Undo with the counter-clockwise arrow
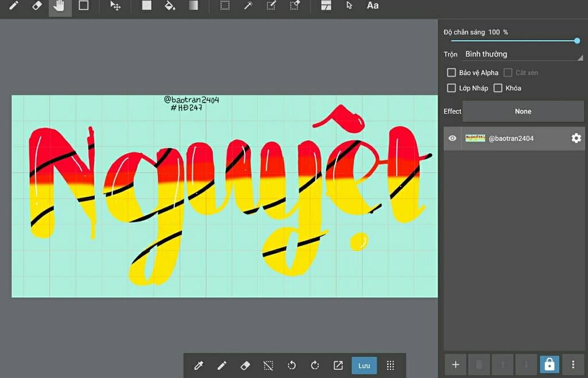This screenshot has width=588, height=378. point(292,365)
